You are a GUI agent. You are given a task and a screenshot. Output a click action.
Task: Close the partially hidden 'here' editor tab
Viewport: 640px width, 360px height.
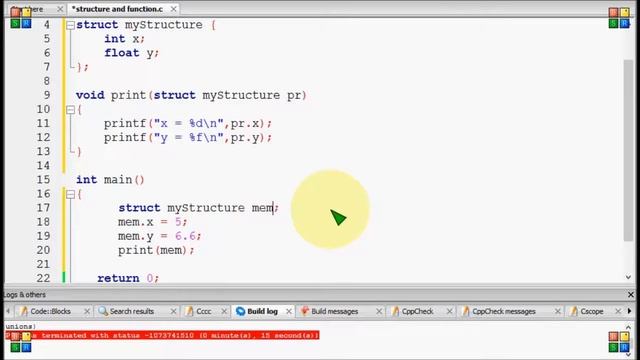pos(60,9)
